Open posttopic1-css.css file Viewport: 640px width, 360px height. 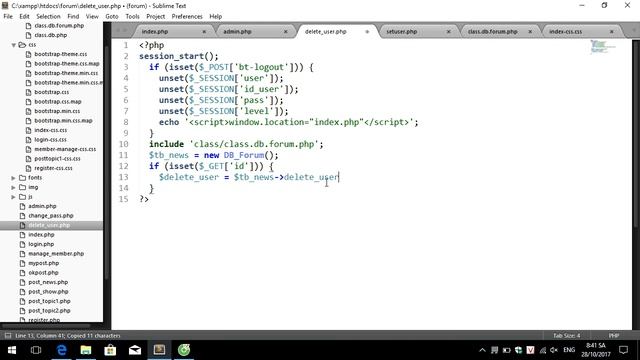pyautogui.click(x=57, y=158)
